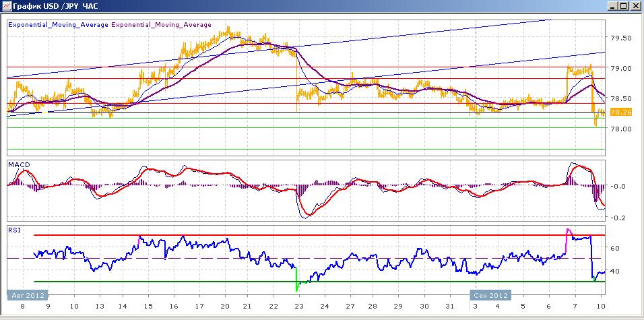Click the Авг 2012 month marker
This screenshot has height=320, width=644.
tap(27, 295)
